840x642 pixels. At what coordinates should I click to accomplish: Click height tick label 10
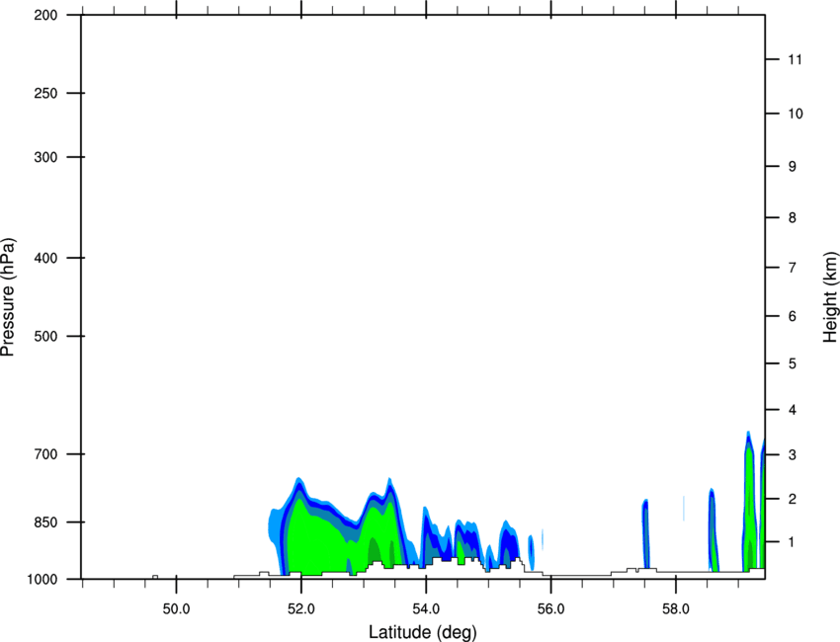(x=796, y=114)
